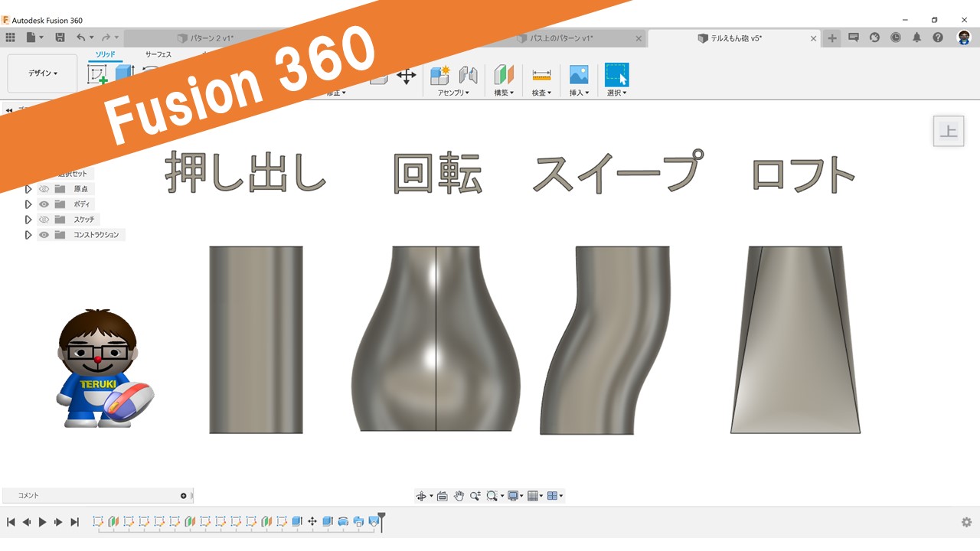Screen dimensions: 980x551
Task: Expand the スケッチ tree node
Action: pos(28,220)
